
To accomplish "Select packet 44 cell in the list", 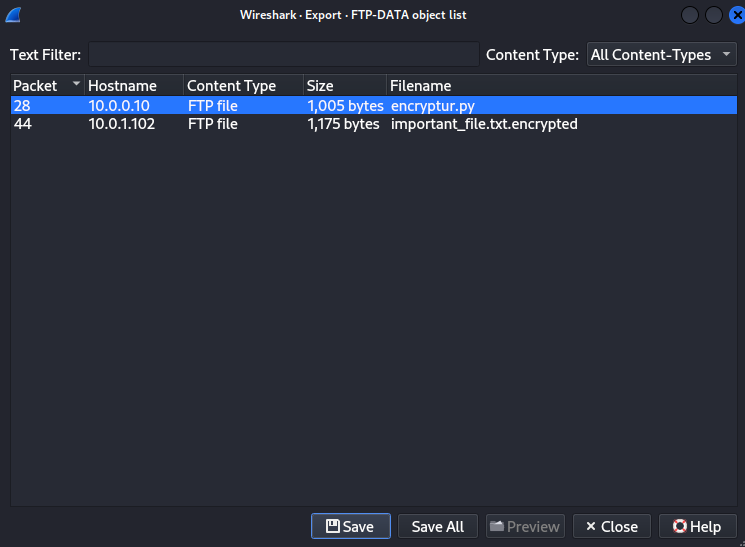I will pos(24,124).
